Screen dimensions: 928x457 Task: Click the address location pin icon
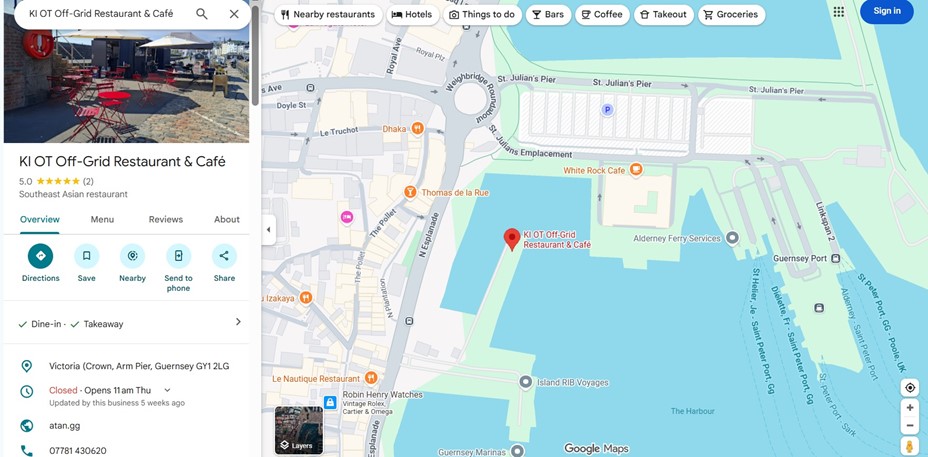coord(26,366)
